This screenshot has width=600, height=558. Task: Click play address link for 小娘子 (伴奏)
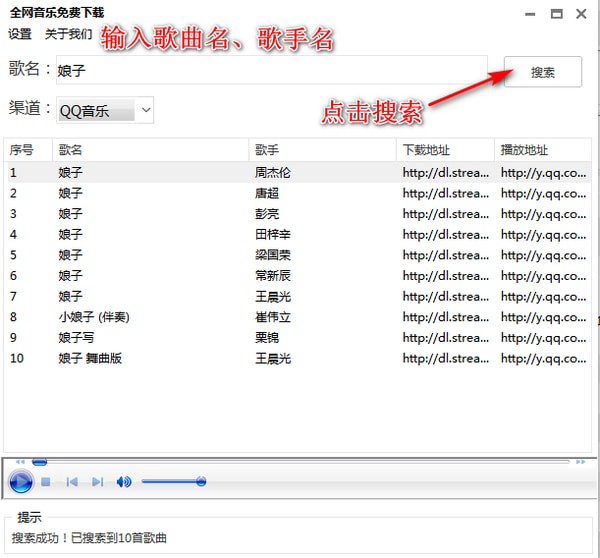pos(544,317)
